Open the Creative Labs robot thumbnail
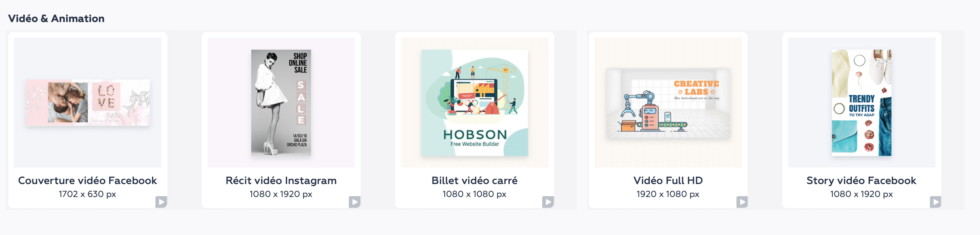Viewport: 980px width, 235px height. (668, 102)
